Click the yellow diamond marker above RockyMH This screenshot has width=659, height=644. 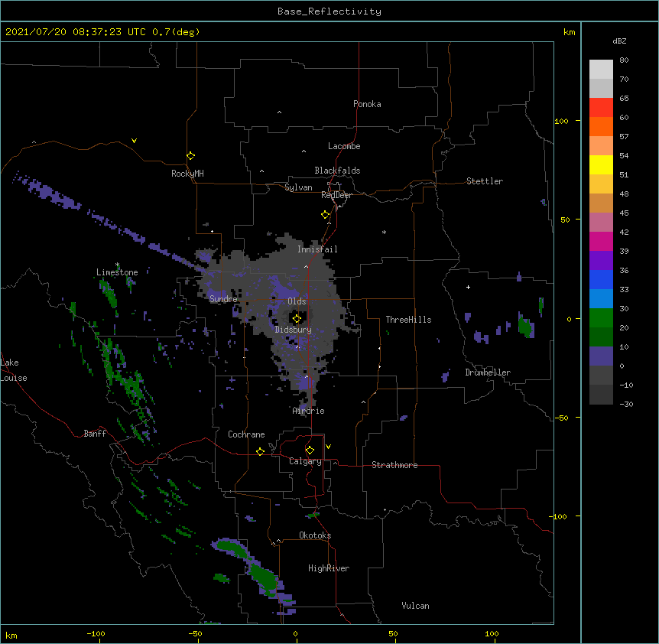click(191, 156)
